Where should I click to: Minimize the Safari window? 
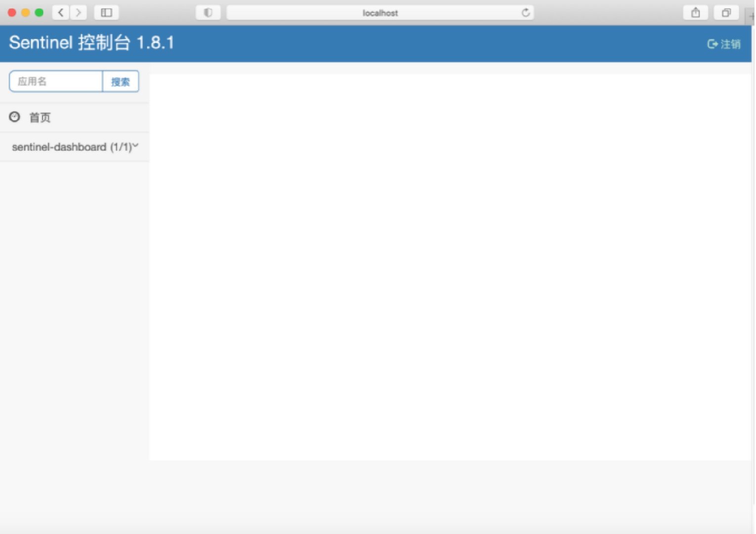(25, 12)
